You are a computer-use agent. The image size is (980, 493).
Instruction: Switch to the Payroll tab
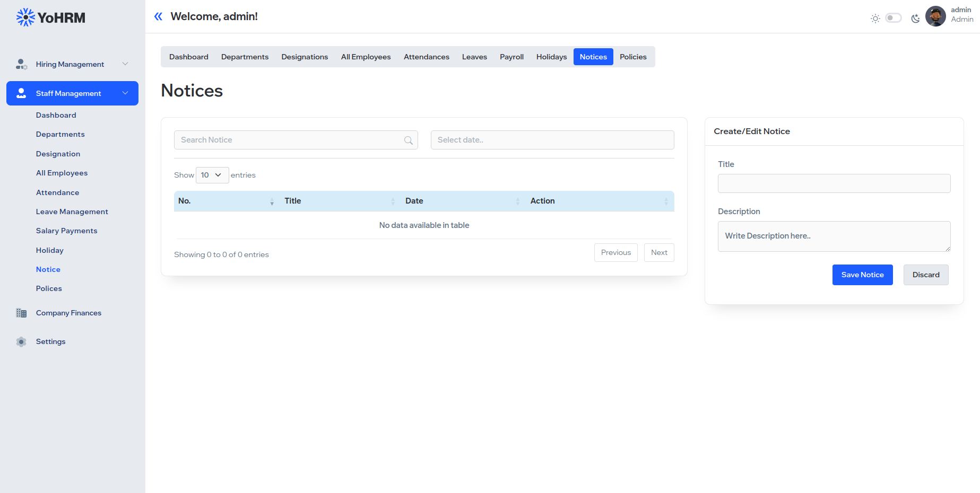(511, 57)
